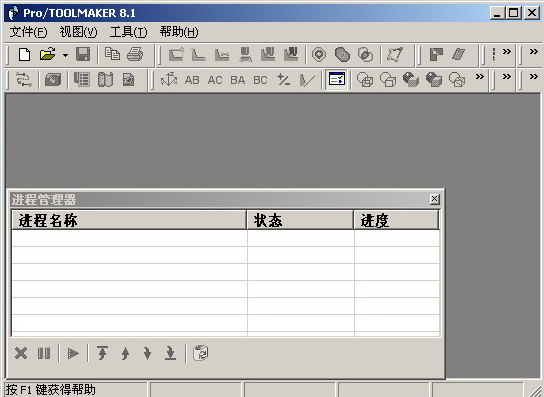This screenshot has height=397, width=544.
Task: Click the 按 F1 键获得帮助 status text
Action: click(51, 390)
